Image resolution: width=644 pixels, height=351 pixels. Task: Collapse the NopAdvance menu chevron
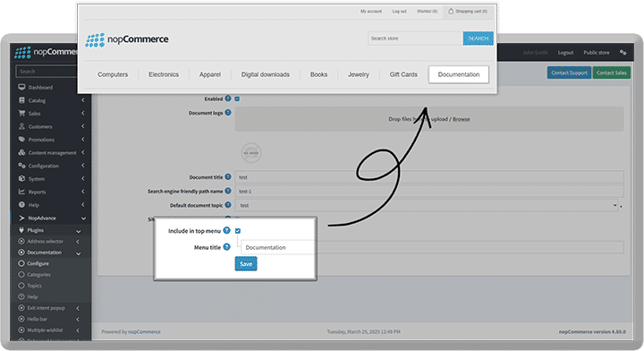click(83, 218)
